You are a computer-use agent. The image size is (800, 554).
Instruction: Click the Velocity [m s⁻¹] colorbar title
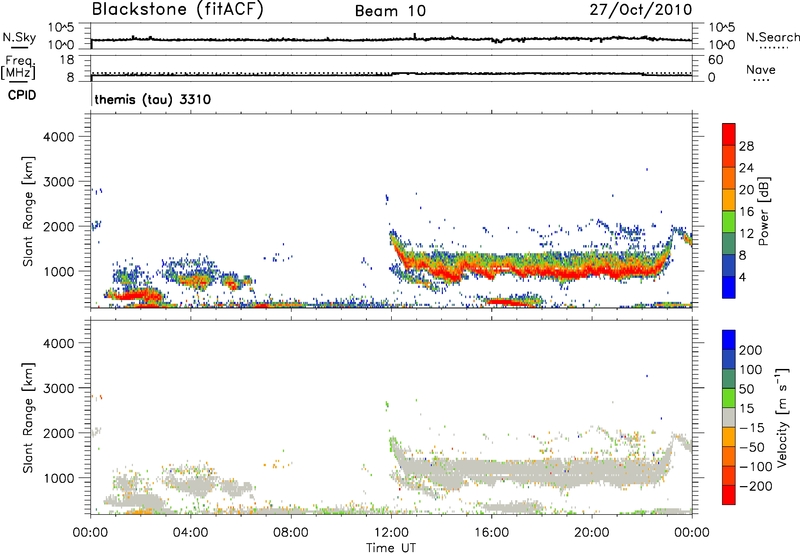[782, 417]
